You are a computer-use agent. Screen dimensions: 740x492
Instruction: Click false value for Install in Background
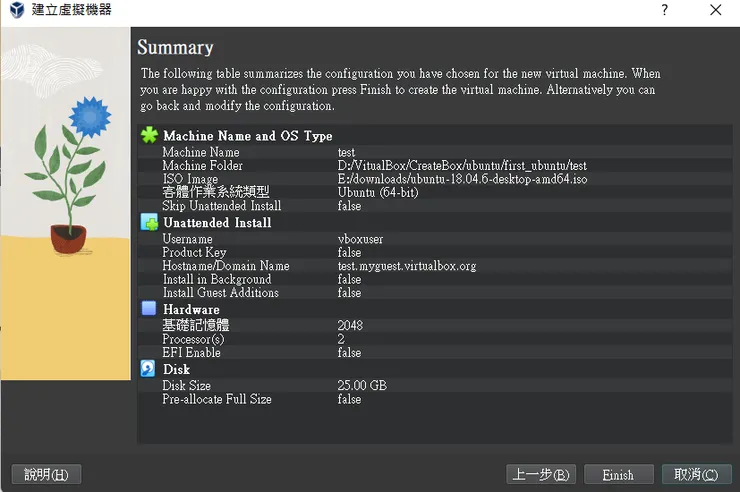349,279
